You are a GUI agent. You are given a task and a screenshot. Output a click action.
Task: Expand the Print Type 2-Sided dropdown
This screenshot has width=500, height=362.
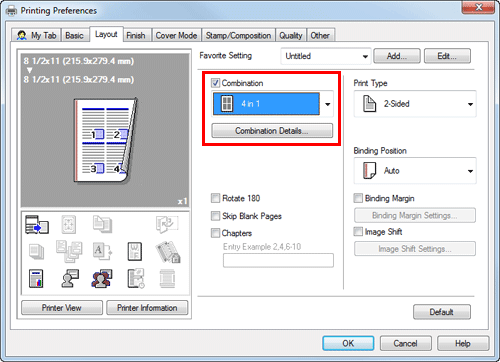(x=415, y=104)
